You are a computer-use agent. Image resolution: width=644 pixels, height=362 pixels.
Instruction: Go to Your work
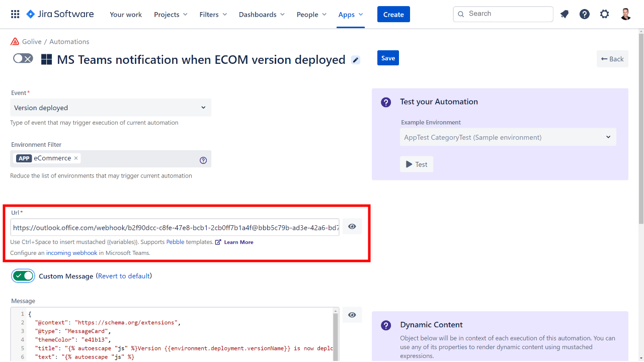point(126,15)
